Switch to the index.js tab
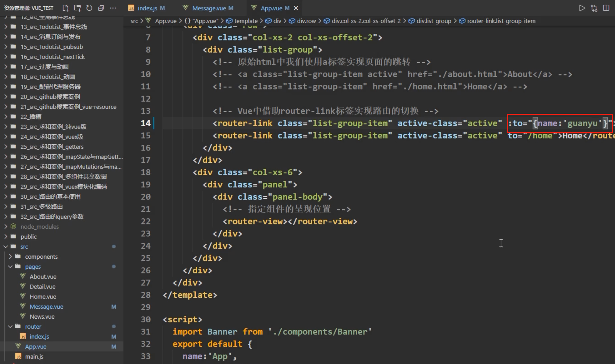This screenshot has width=615, height=364. 147,8
